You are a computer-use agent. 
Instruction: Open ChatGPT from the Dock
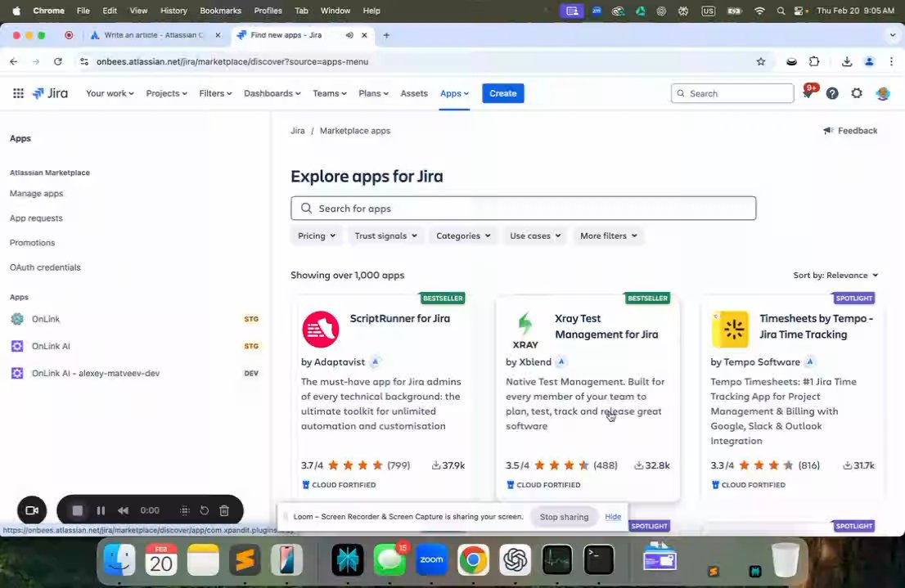515,559
